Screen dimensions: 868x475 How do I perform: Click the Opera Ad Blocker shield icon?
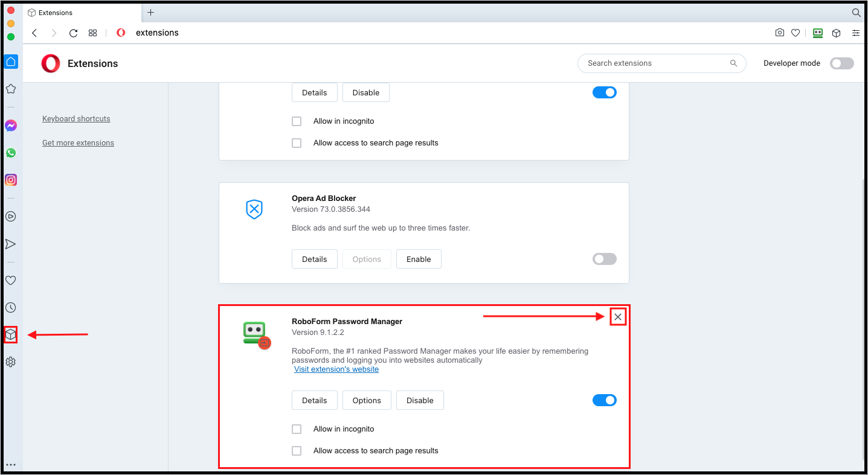point(254,209)
